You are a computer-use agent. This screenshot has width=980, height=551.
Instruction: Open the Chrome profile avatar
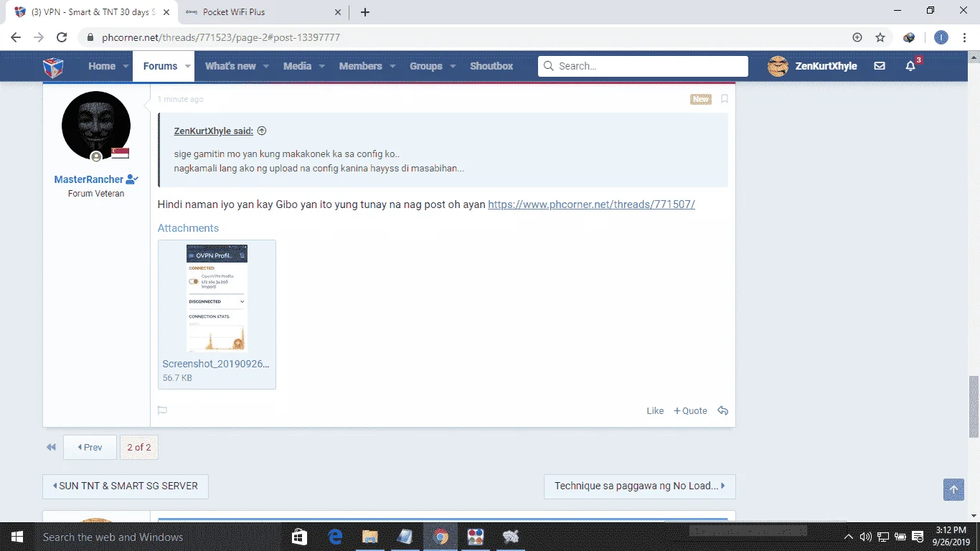point(941,37)
